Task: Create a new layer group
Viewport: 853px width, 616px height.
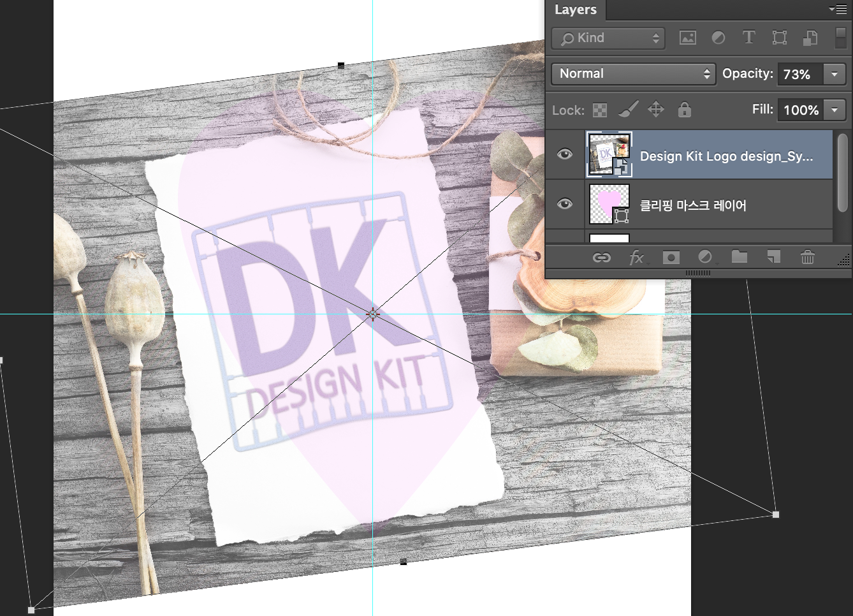Action: pos(740,256)
